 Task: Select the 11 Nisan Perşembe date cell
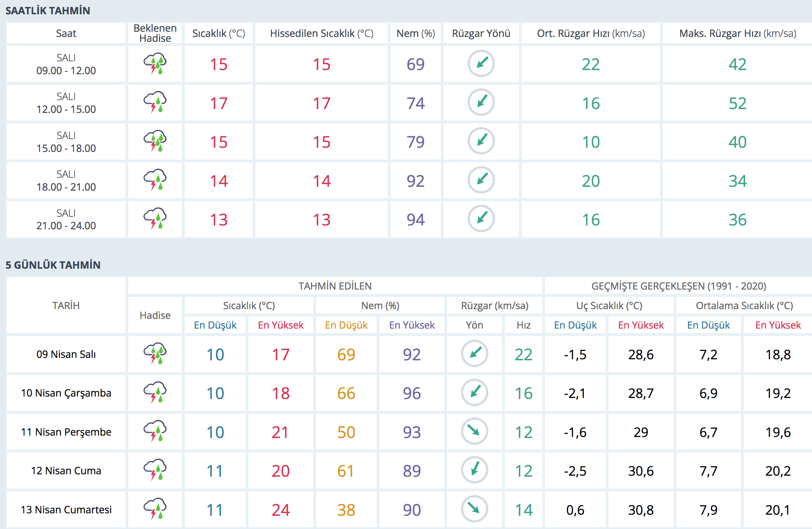[66, 432]
